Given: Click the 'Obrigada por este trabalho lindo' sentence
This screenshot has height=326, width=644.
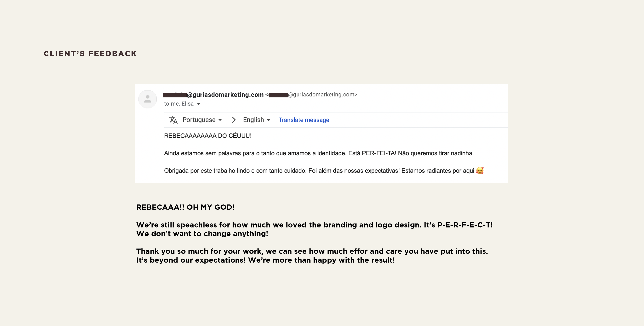Looking at the screenshot, I should (x=319, y=170).
